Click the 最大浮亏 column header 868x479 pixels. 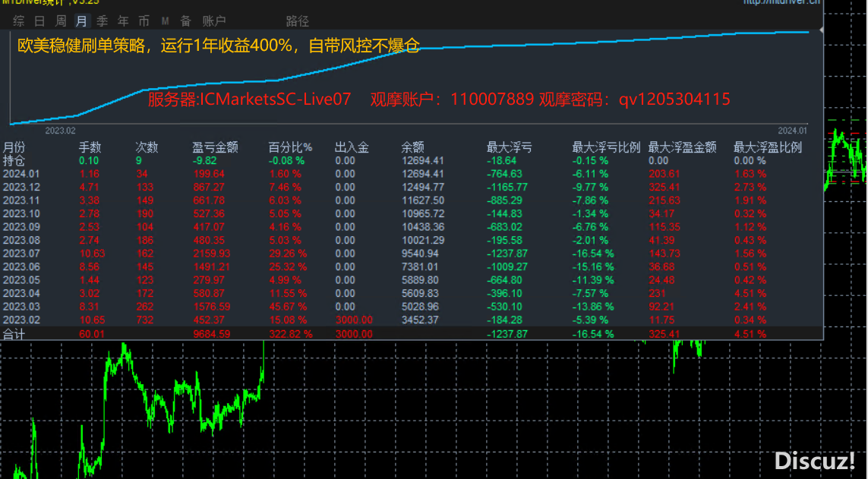[x=510, y=147]
